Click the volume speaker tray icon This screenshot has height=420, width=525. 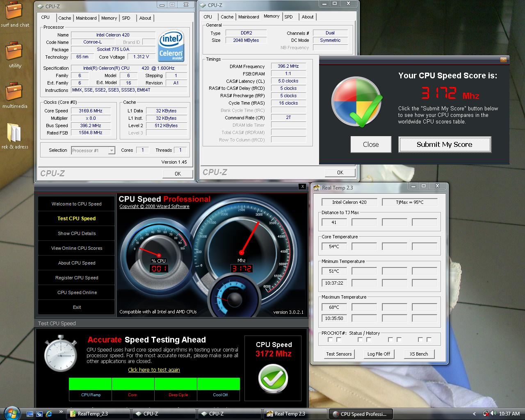[x=493, y=414]
